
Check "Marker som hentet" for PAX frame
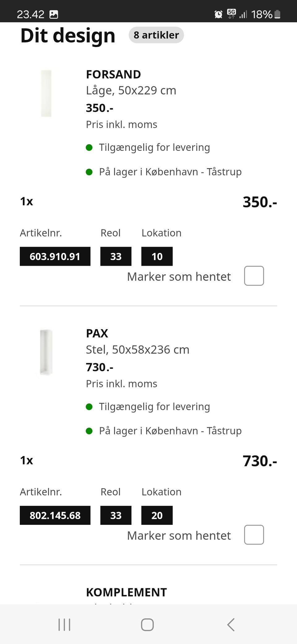[254, 535]
